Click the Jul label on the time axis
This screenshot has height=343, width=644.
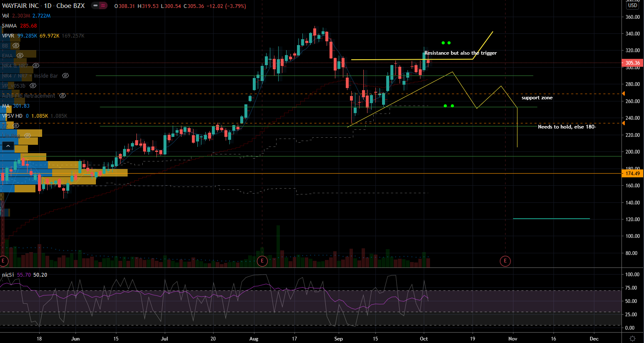point(164,338)
